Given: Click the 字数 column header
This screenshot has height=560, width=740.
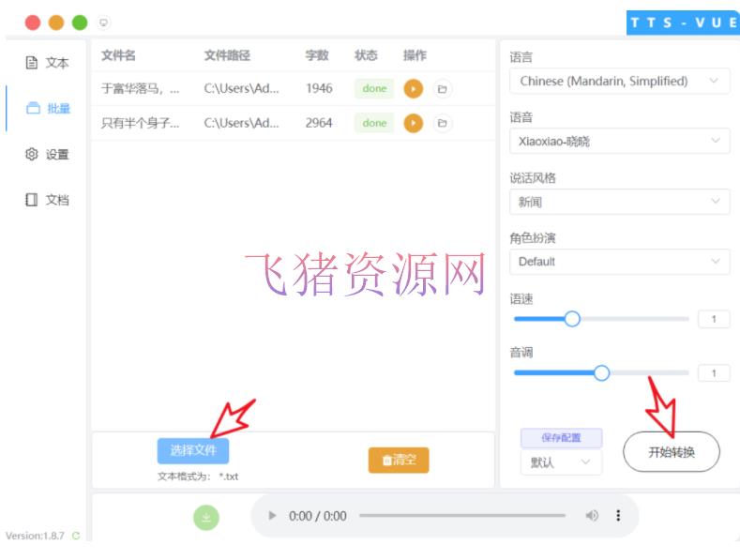Looking at the screenshot, I should (x=317, y=55).
